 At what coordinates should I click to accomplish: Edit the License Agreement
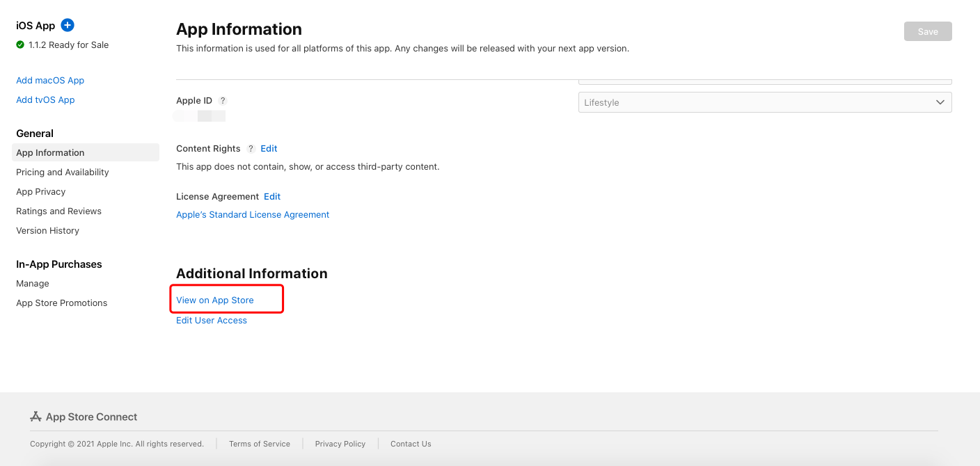coord(272,196)
